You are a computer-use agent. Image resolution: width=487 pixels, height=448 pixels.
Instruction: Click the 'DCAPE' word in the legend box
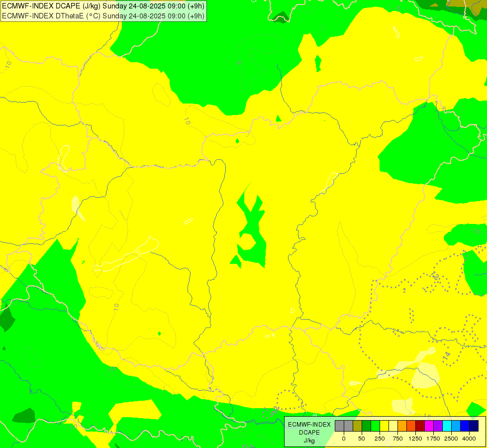[x=309, y=433]
